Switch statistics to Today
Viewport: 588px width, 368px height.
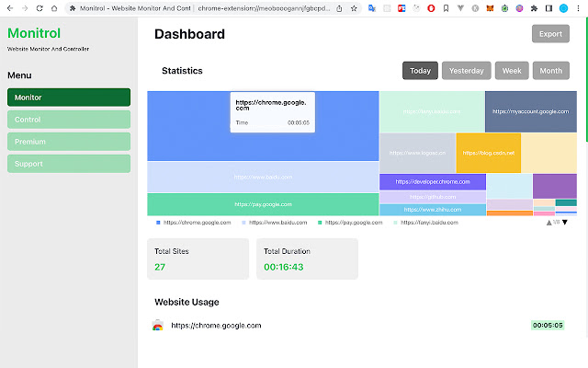pos(420,71)
